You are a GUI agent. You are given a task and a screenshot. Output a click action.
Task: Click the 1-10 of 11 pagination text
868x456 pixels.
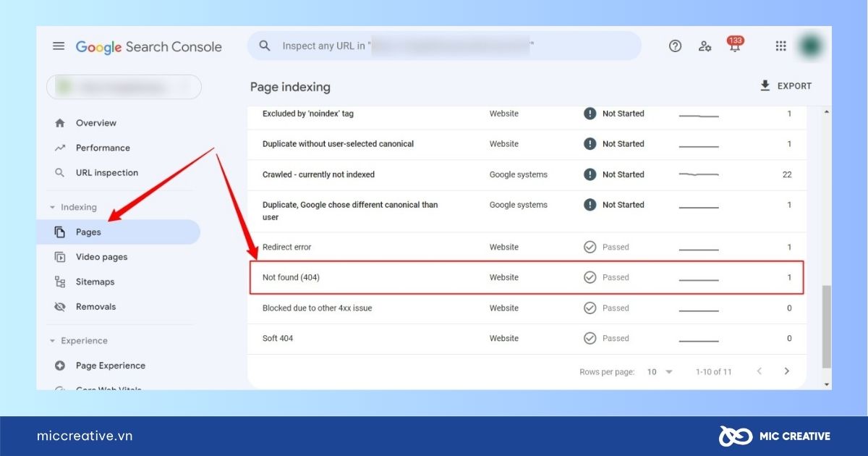[713, 371]
